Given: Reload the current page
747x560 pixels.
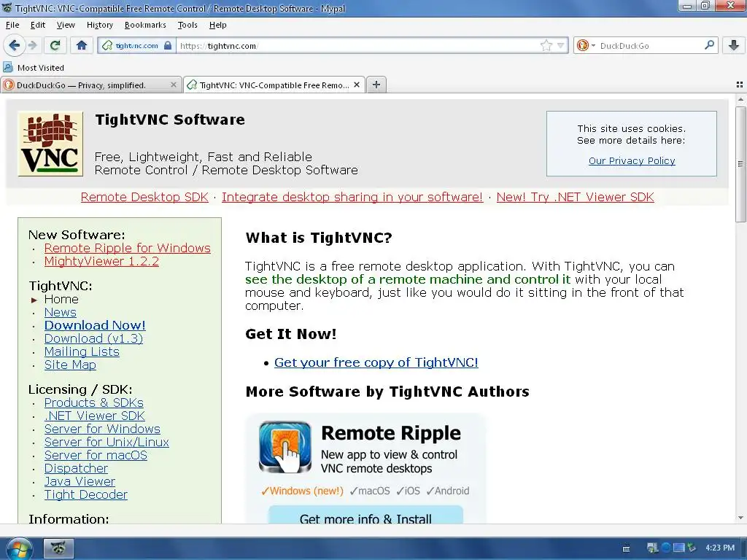Looking at the screenshot, I should click(55, 45).
